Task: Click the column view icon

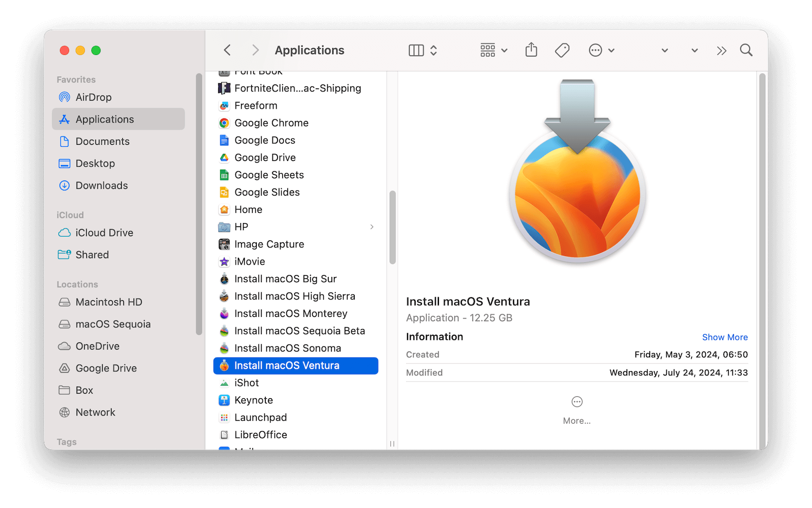Action: tap(416, 50)
